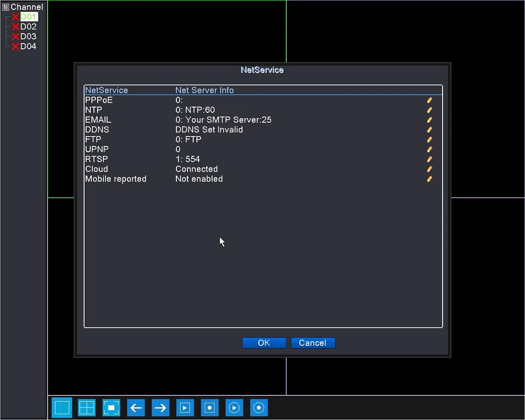Go to next page with right arrow

pyautogui.click(x=160, y=407)
